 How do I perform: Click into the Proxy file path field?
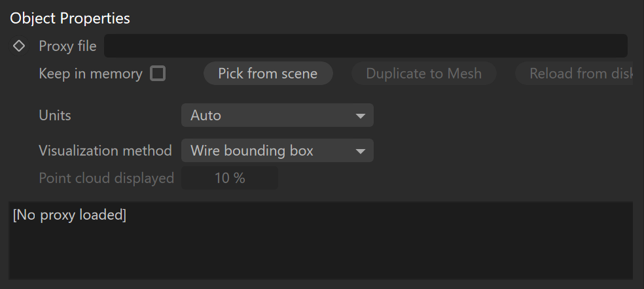tap(366, 46)
